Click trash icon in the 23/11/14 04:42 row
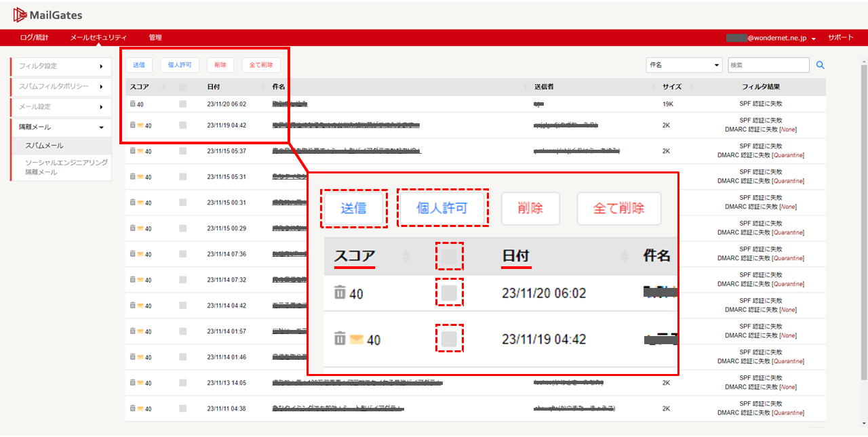 click(x=133, y=306)
